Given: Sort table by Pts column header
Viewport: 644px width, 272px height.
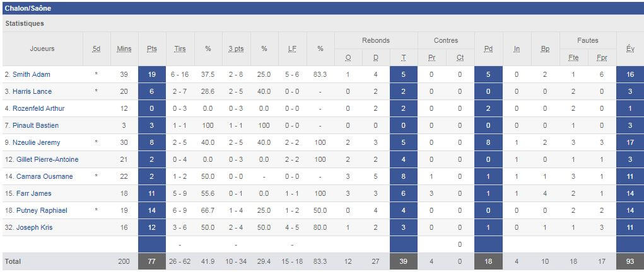Looking at the screenshot, I should 152,48.
